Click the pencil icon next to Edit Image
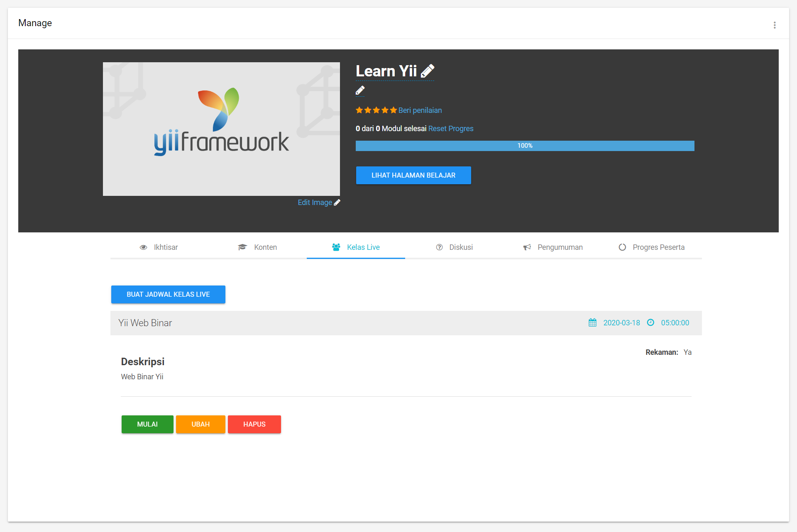The width and height of the screenshot is (797, 532). (x=337, y=203)
